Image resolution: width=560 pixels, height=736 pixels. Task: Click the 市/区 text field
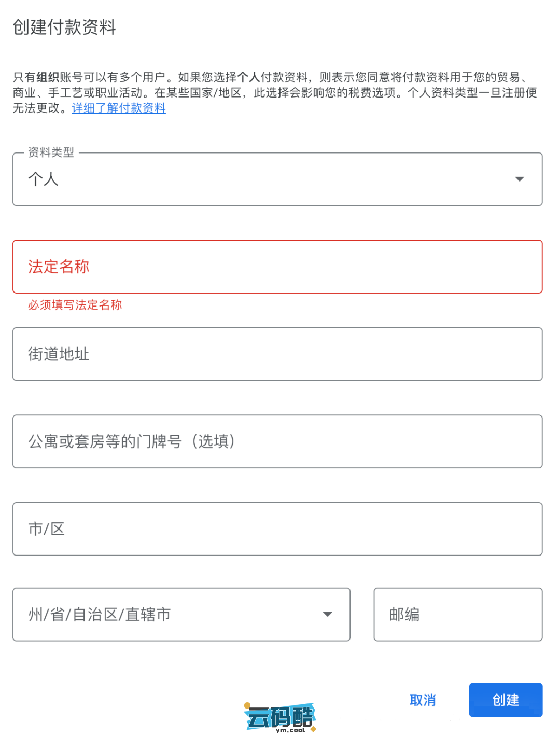pos(277,529)
